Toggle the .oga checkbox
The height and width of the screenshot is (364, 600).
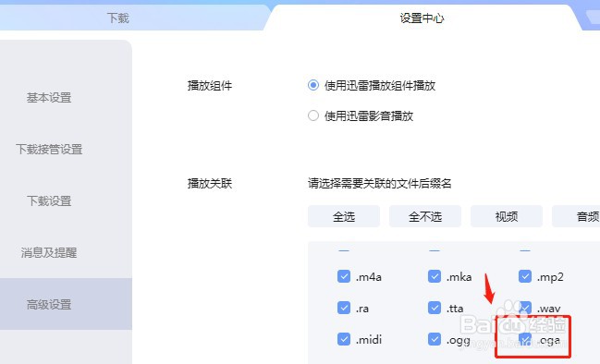[525, 339]
